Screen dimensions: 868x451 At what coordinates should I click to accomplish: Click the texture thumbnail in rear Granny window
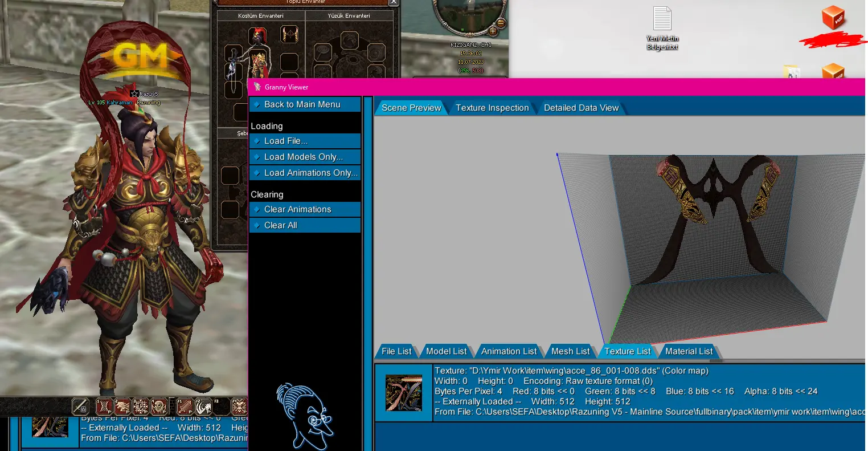(x=50, y=427)
